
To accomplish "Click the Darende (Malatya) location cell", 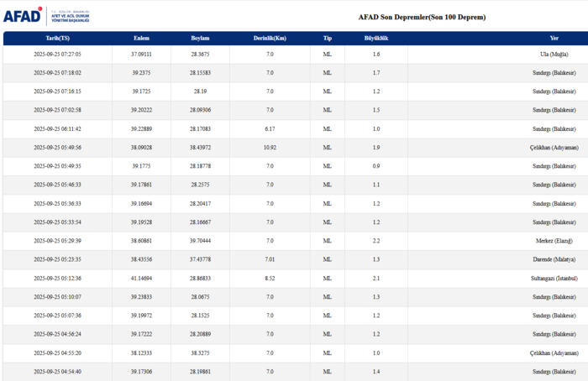I will [552, 259].
